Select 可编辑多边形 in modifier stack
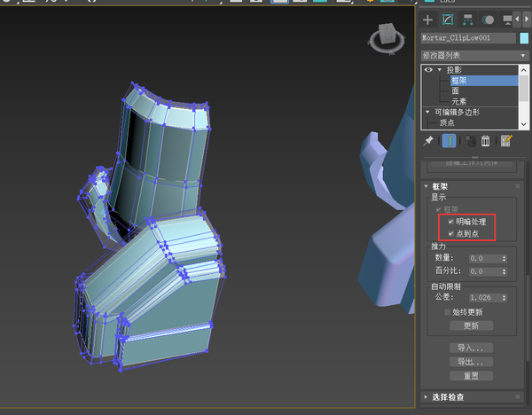This screenshot has height=415, width=532. pos(458,112)
